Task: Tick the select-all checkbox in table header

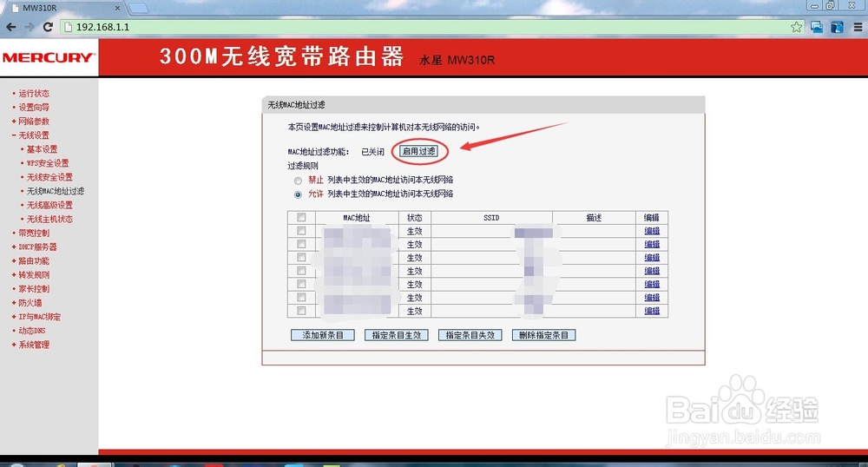Action: coord(301,218)
